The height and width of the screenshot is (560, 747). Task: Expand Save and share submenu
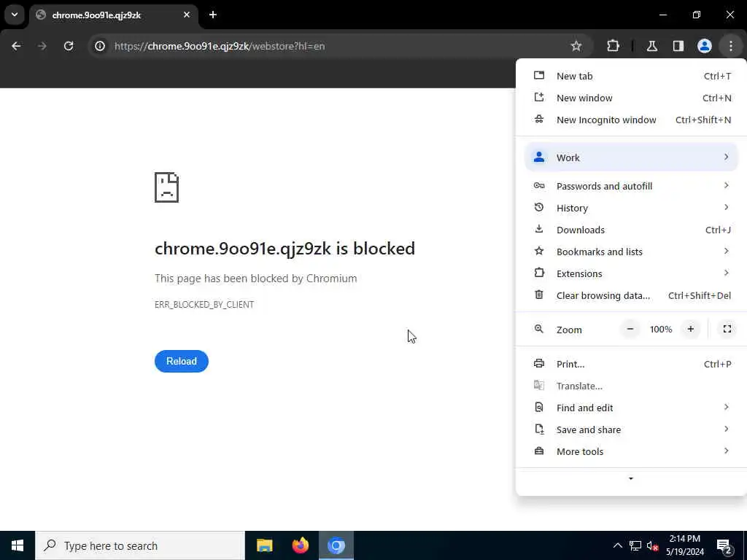(x=631, y=430)
